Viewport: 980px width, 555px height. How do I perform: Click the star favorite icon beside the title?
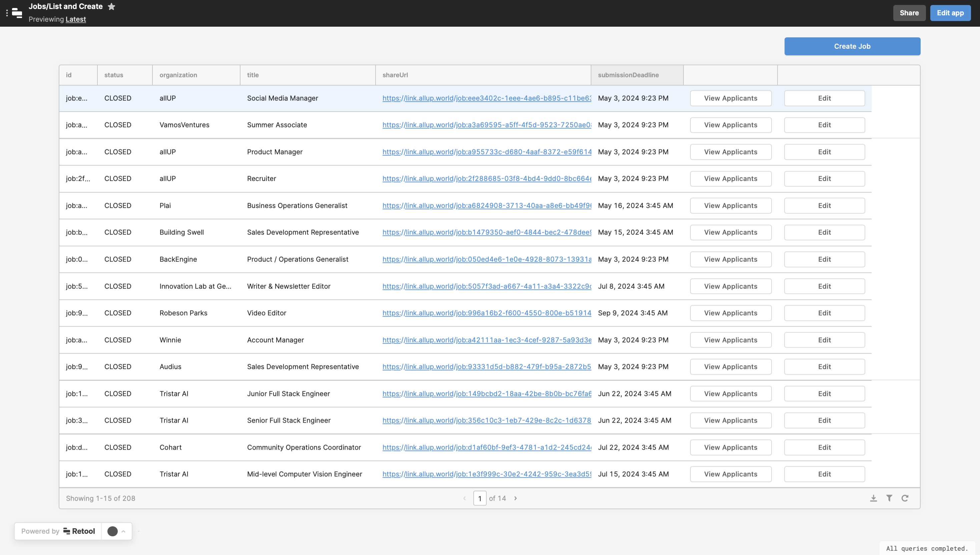111,6
